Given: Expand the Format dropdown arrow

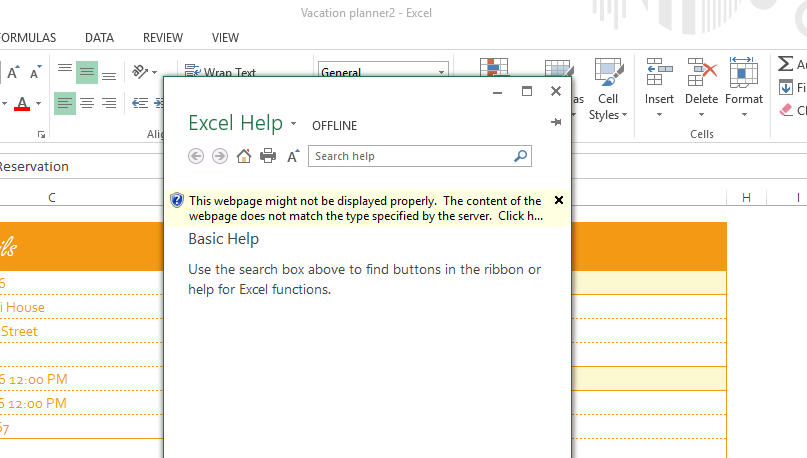Looking at the screenshot, I should click(744, 114).
